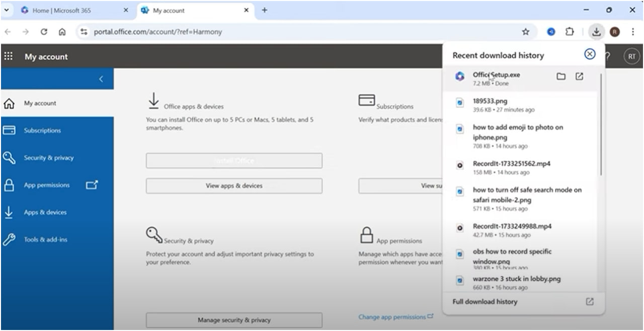Click the Subscriptions card icon in main area
This screenshot has height=331, width=644.
[x=366, y=100]
